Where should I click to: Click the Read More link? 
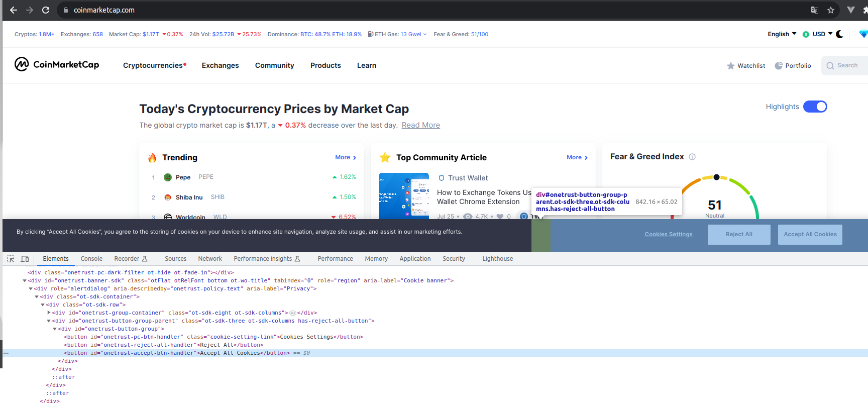pyautogui.click(x=420, y=125)
